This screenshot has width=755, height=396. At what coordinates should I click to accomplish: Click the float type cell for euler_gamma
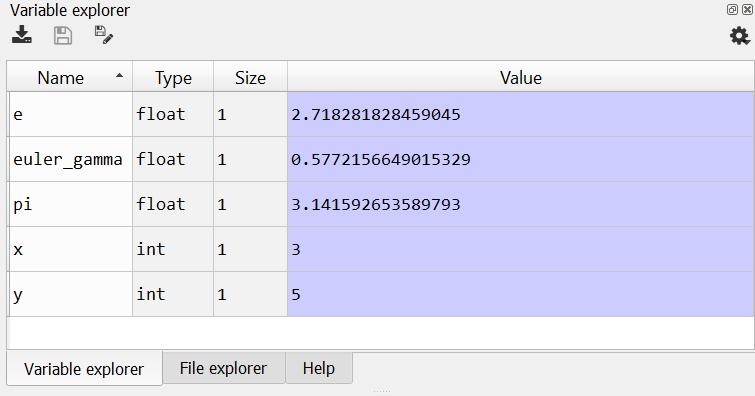pyautogui.click(x=173, y=159)
